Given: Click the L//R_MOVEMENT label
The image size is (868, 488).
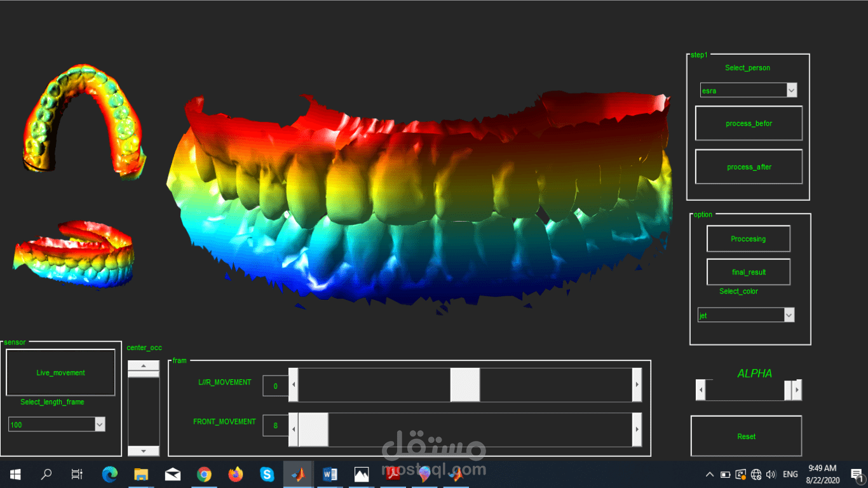Looking at the screenshot, I should pos(224,383).
